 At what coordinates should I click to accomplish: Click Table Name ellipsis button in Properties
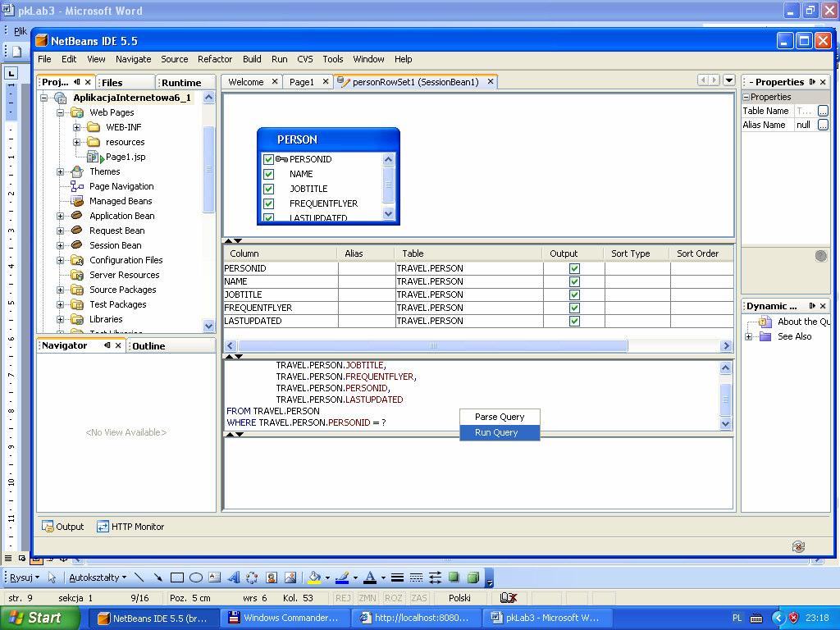coord(824,111)
